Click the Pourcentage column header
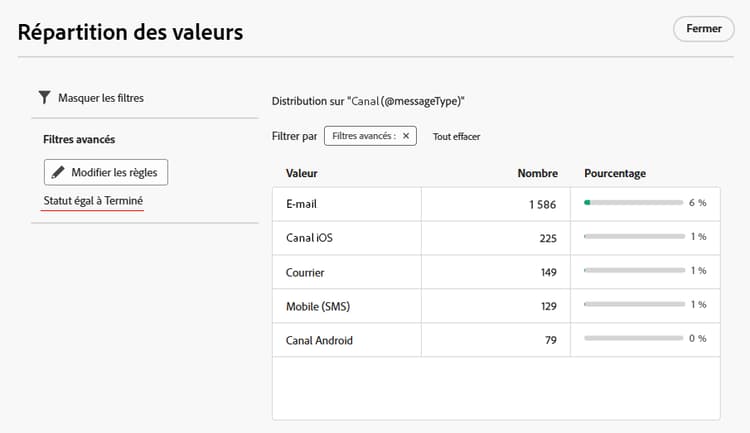The height and width of the screenshot is (433, 750). click(x=614, y=174)
